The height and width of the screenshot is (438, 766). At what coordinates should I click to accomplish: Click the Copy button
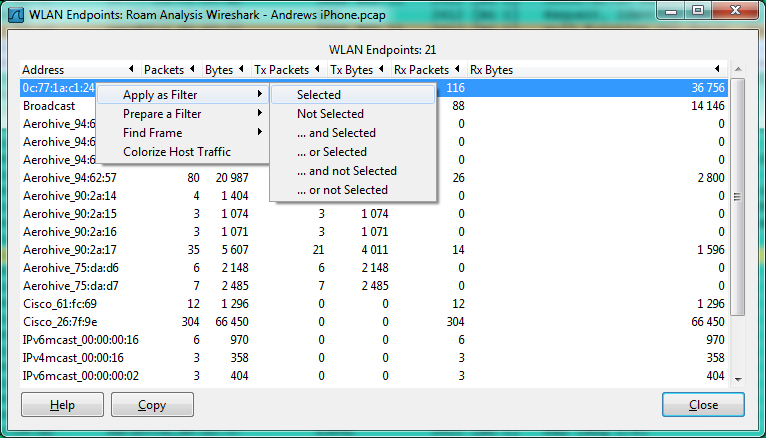(152, 405)
